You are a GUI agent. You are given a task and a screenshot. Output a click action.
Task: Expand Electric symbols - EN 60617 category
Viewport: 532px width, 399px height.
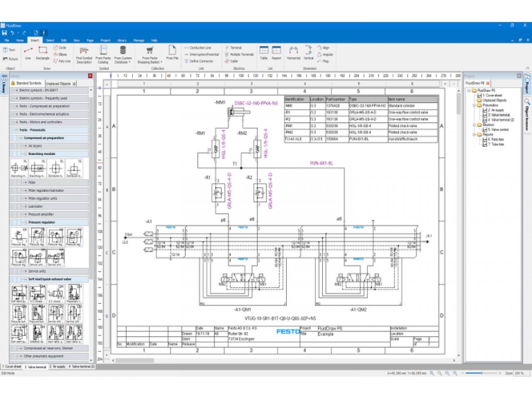[17, 90]
